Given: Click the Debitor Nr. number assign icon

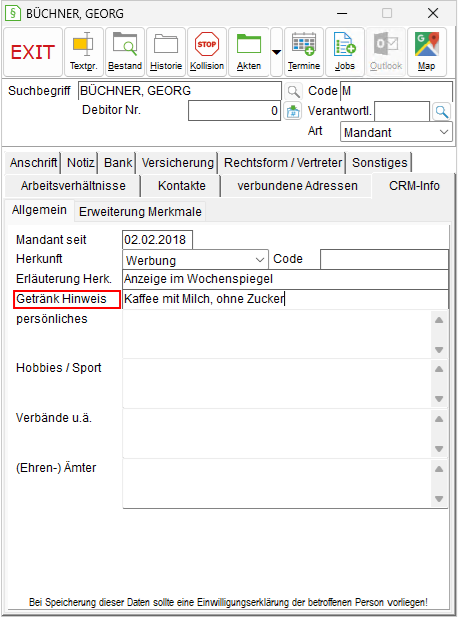Looking at the screenshot, I should (292, 111).
